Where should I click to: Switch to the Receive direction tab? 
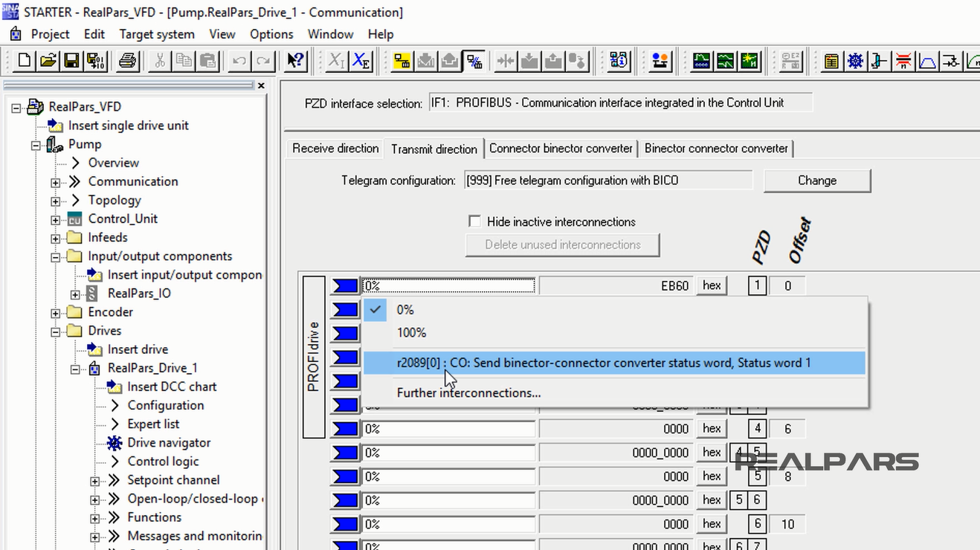click(335, 148)
